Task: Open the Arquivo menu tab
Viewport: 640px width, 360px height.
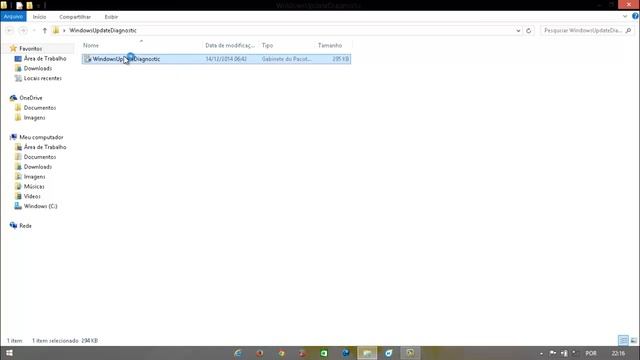Action: coord(13,16)
